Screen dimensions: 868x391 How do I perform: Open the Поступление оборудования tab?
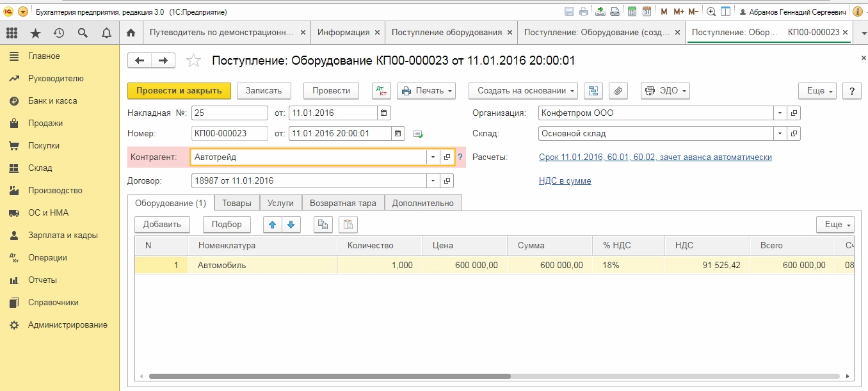click(x=447, y=33)
